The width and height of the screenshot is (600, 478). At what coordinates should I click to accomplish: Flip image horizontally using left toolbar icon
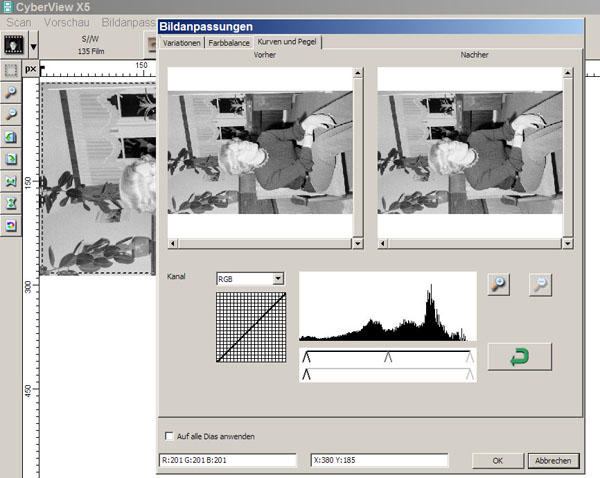(x=12, y=181)
